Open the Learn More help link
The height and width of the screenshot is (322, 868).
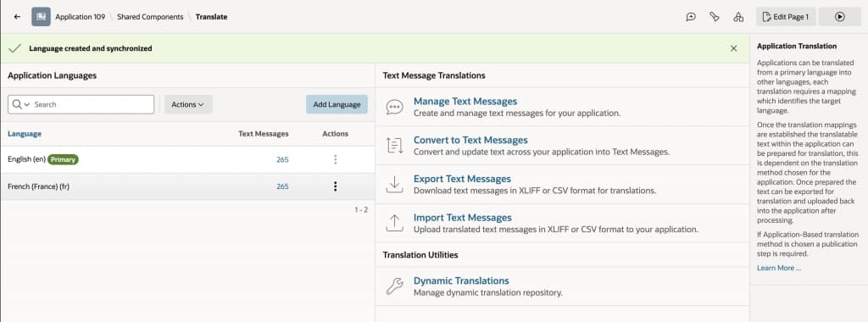[779, 268]
